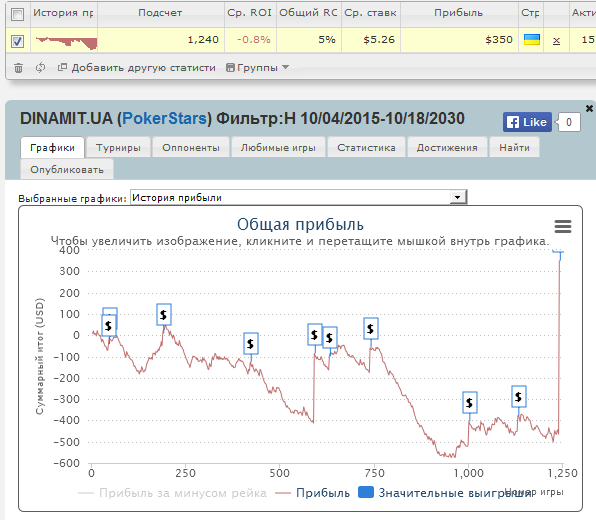This screenshot has width=596, height=520.
Task: Switch to the Достижения tab
Action: tap(447, 147)
